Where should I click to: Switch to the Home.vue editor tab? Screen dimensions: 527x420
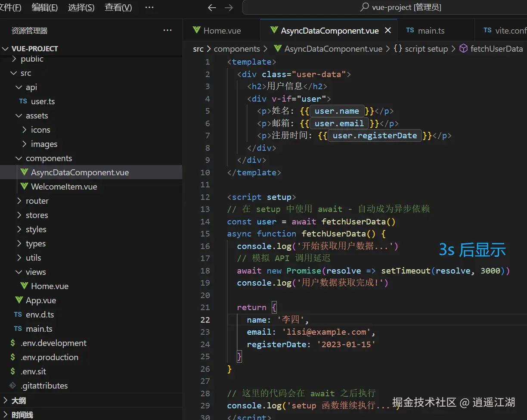[x=221, y=31]
